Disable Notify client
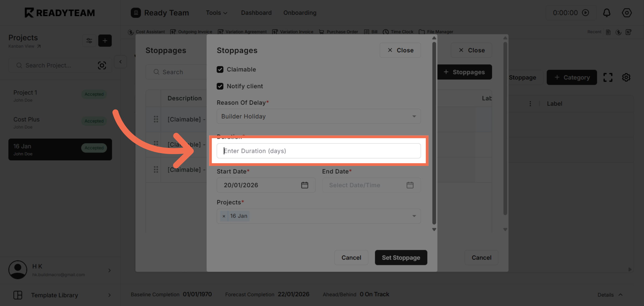This screenshot has height=306, width=644. (220, 86)
